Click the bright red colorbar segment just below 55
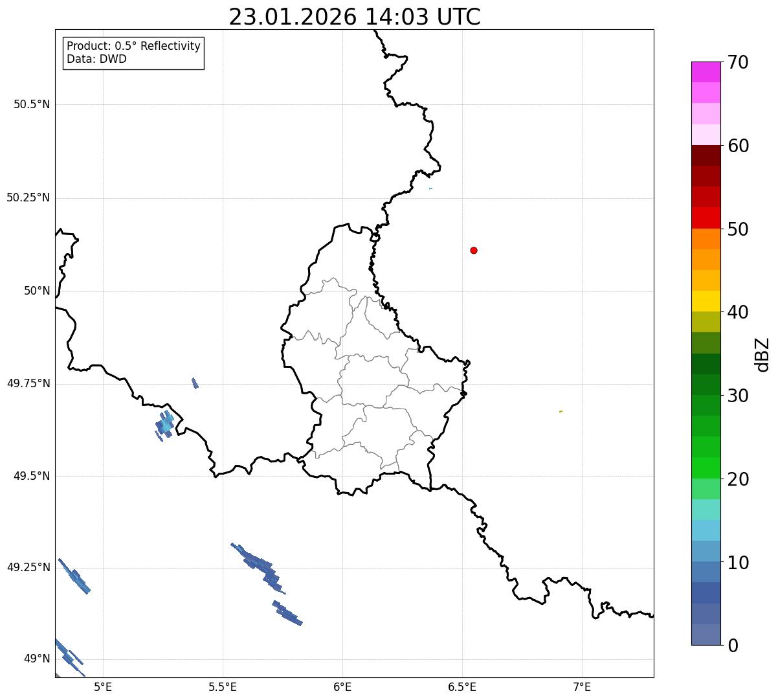778x700 pixels. pos(706,218)
